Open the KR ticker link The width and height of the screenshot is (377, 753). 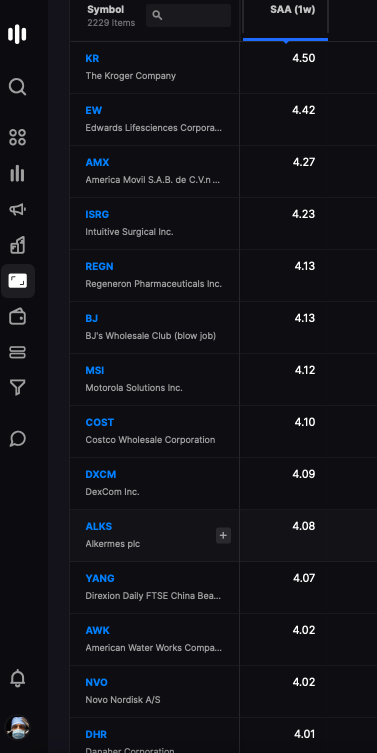(92, 59)
